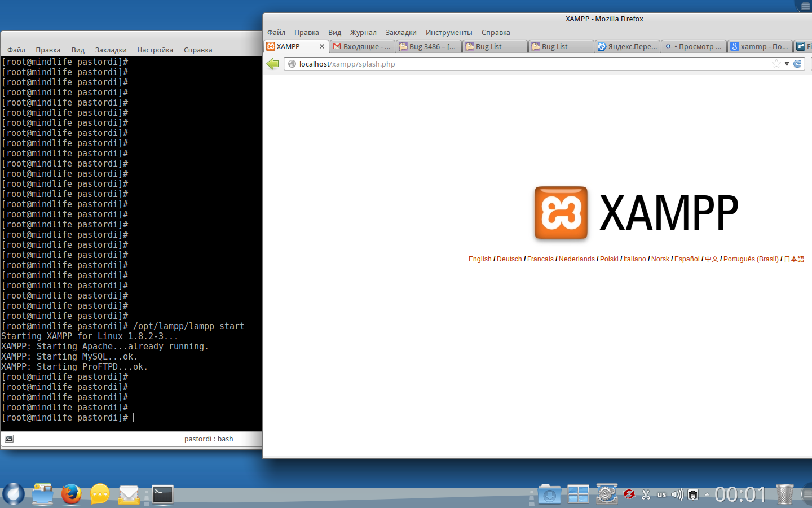812x508 pixels.
Task: Click the terminal icon beside 'pastordi : bash'
Action: (x=9, y=439)
